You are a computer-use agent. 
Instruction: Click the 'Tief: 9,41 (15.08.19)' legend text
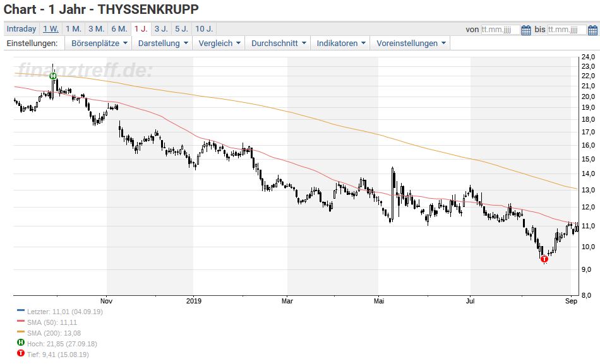tap(57, 355)
